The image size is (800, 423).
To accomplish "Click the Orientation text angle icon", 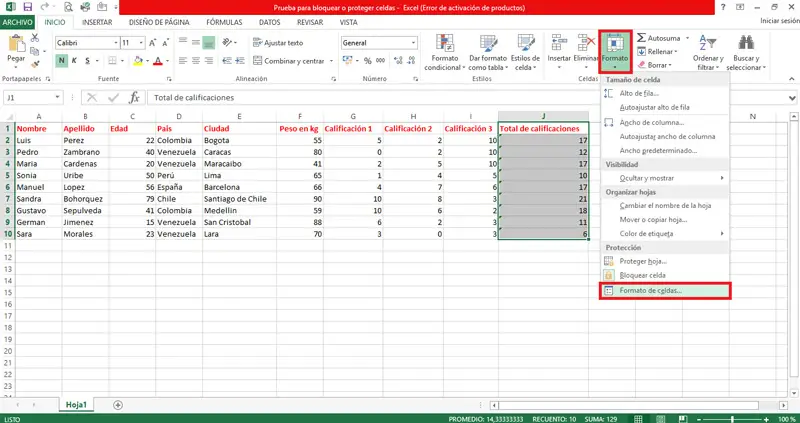I will pos(227,43).
